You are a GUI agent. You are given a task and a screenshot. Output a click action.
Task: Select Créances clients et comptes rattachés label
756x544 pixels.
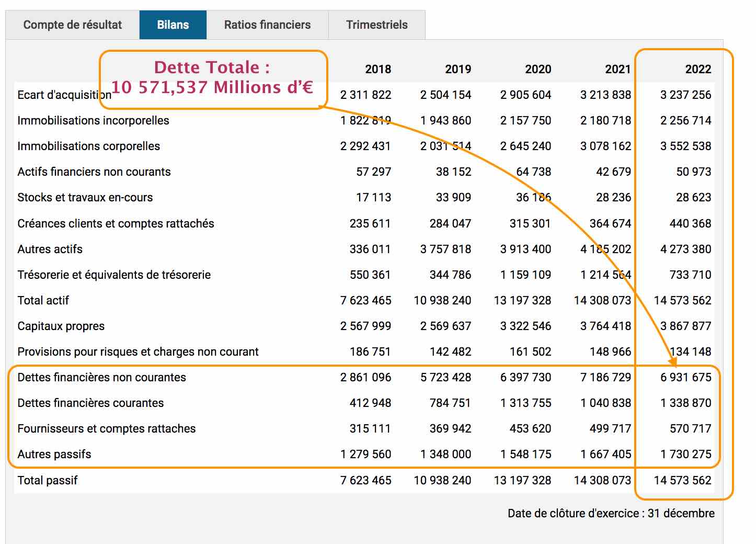tap(116, 223)
